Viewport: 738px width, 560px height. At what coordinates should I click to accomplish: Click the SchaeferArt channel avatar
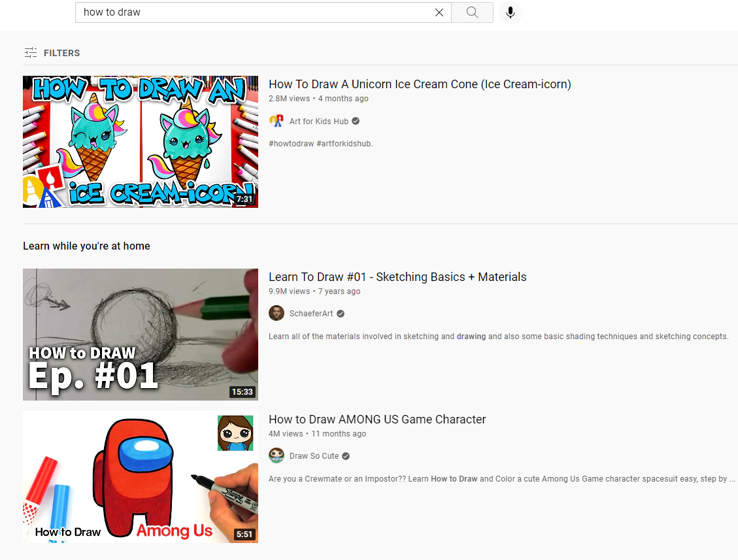pyautogui.click(x=277, y=313)
